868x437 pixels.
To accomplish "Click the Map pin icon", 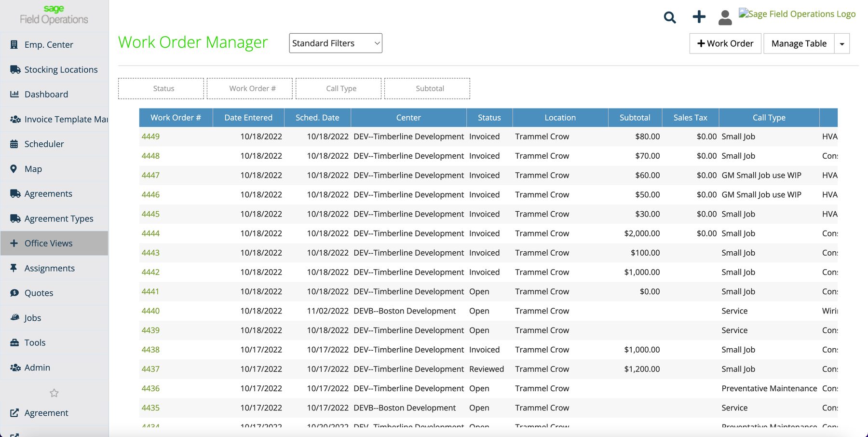I will (14, 169).
